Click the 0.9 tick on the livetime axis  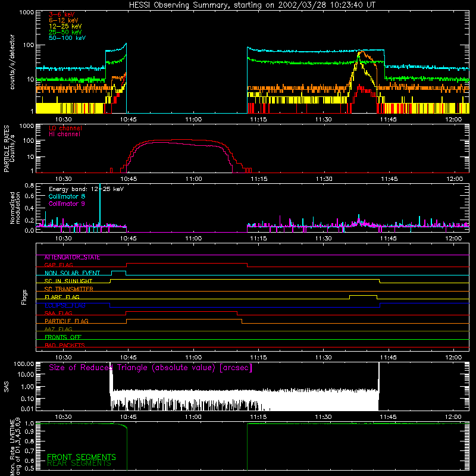tap(29, 432)
